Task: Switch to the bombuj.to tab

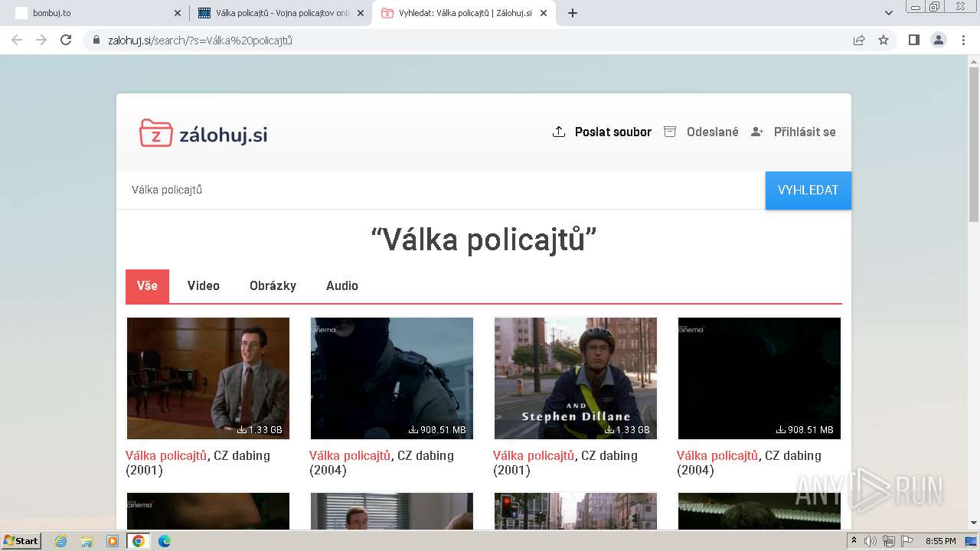Action: (x=97, y=13)
